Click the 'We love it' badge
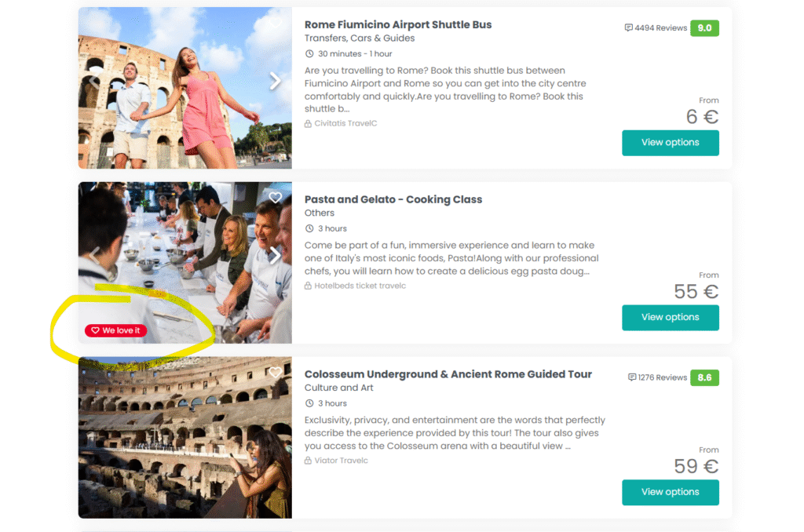Image resolution: width=804 pixels, height=532 pixels. pos(116,330)
